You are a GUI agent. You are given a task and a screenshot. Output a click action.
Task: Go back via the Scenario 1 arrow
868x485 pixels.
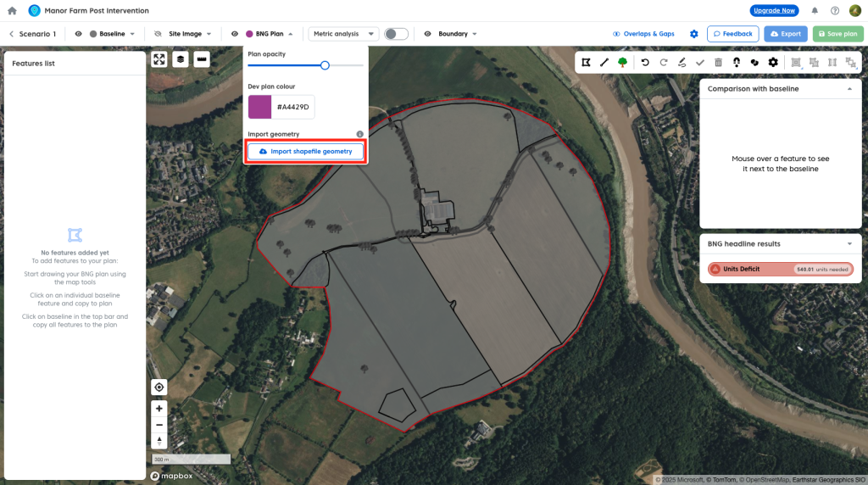click(x=12, y=34)
